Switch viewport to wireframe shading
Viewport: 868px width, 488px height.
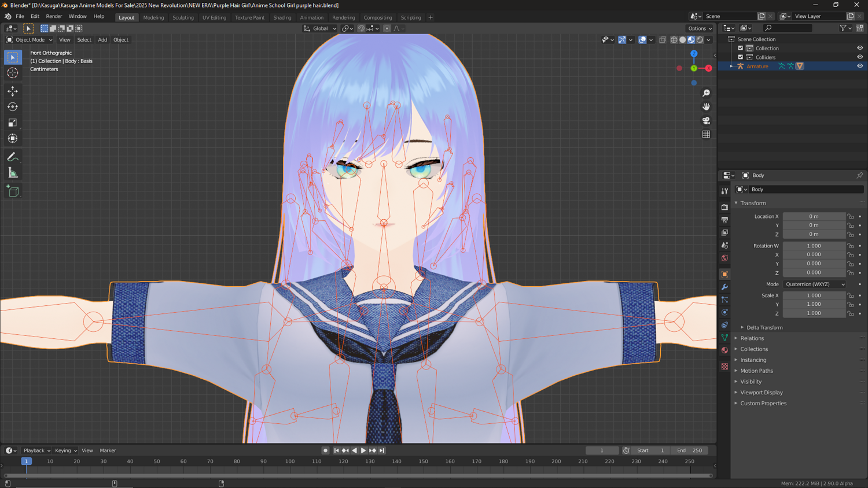tap(674, 40)
